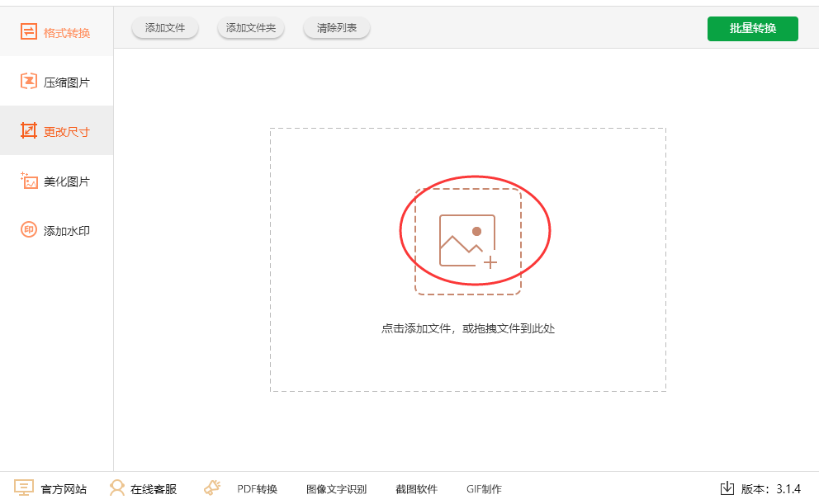Open 在线客服 support link
This screenshot has width=819, height=504.
[x=154, y=489]
